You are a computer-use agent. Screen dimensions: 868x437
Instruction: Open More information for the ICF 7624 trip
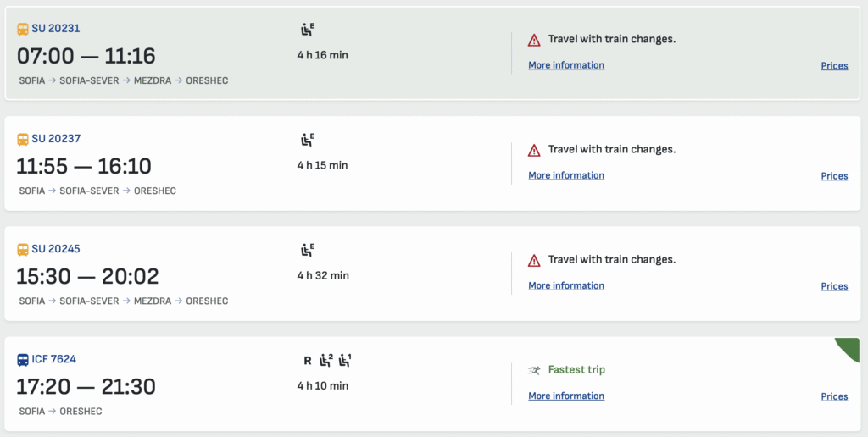click(566, 396)
